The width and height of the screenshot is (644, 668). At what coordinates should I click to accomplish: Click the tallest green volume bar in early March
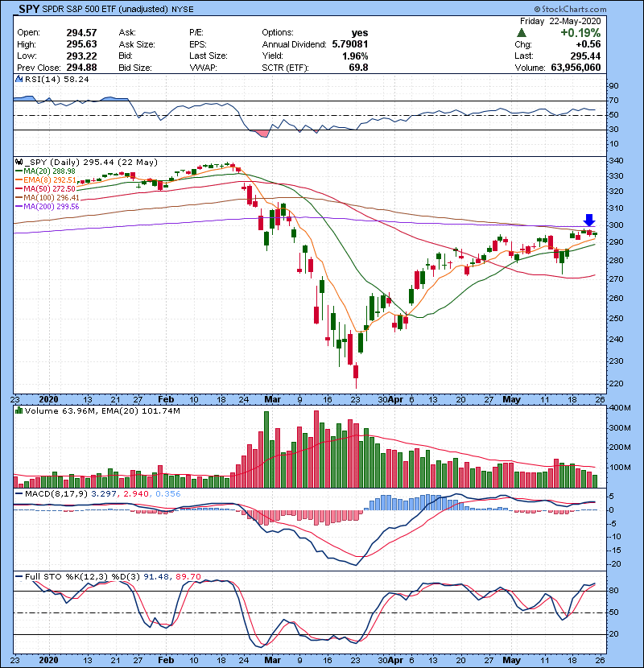266,449
